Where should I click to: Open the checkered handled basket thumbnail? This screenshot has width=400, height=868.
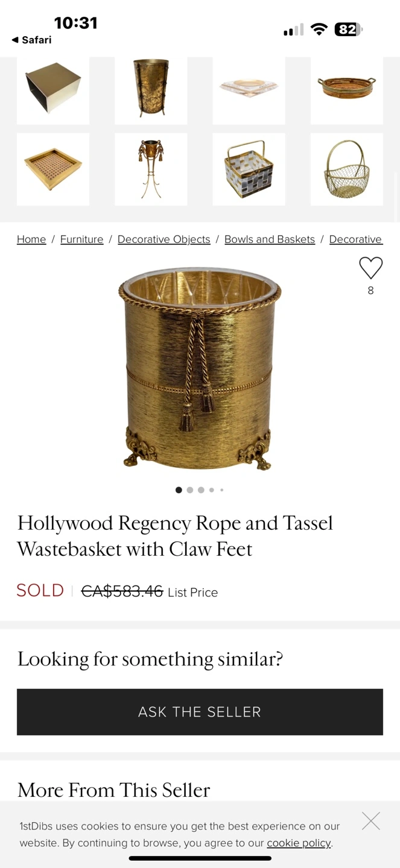point(249,169)
